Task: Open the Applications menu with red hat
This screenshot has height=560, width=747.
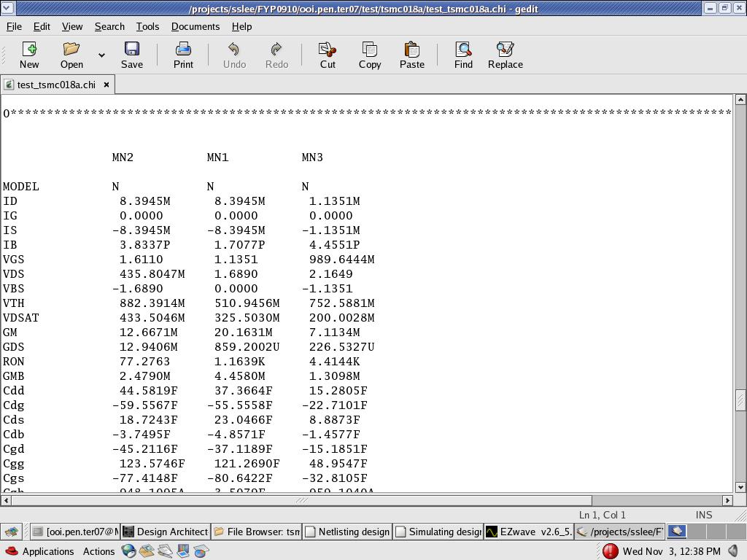Action: 39,551
